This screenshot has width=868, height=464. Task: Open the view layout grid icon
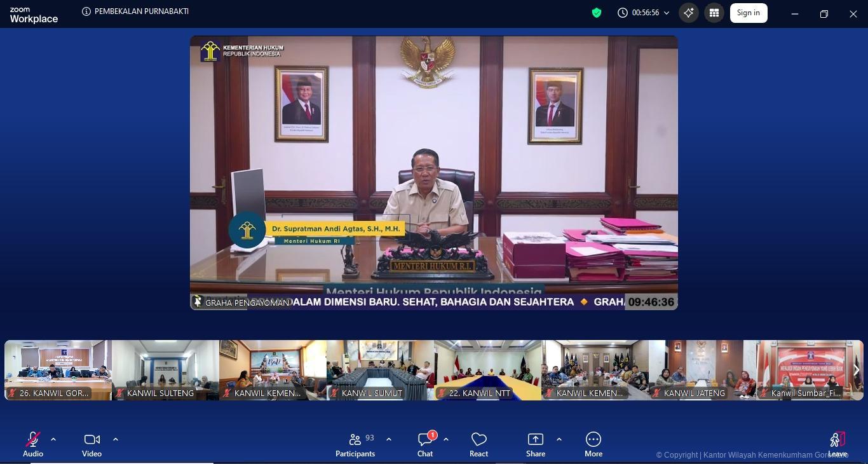pyautogui.click(x=714, y=13)
